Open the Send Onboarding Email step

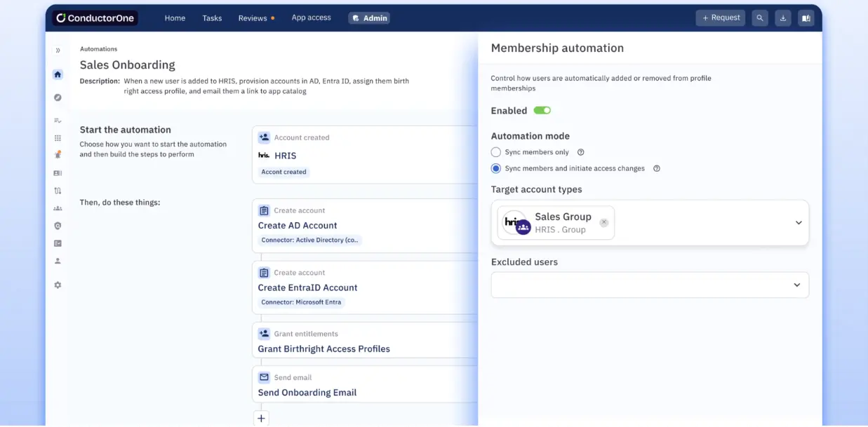(x=307, y=393)
